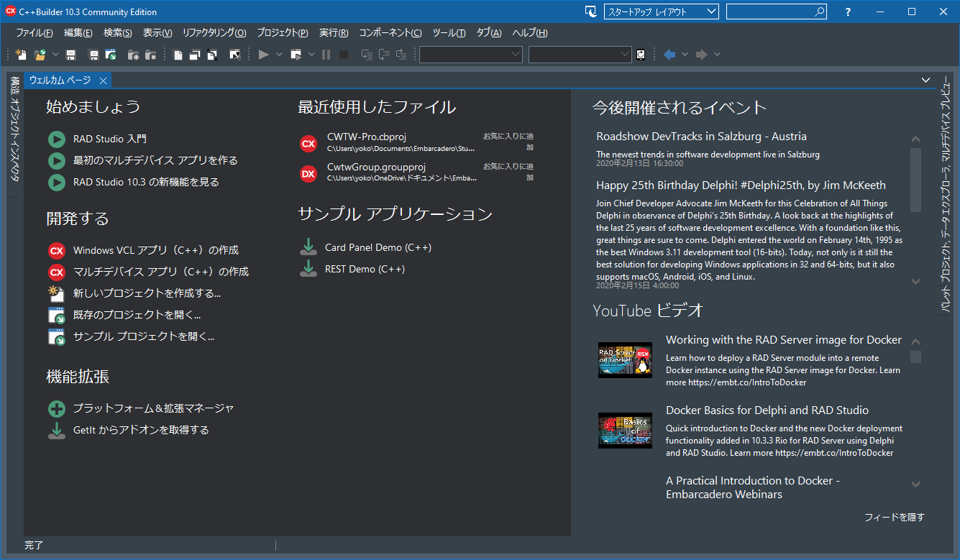Click フィードを隠す link

pyautogui.click(x=894, y=517)
